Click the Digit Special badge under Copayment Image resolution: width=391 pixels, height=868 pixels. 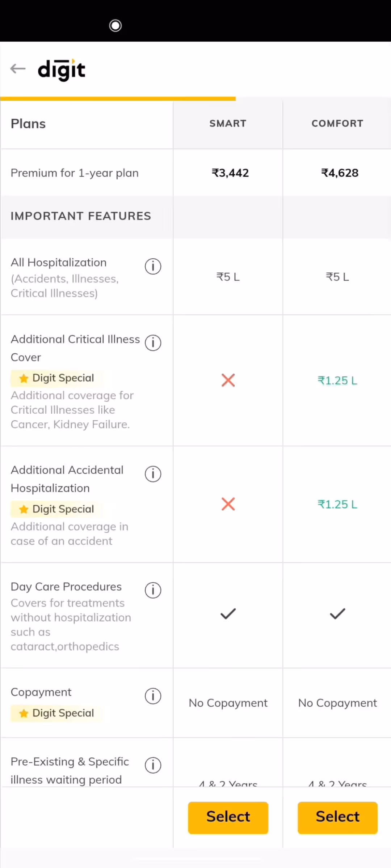[x=57, y=713]
